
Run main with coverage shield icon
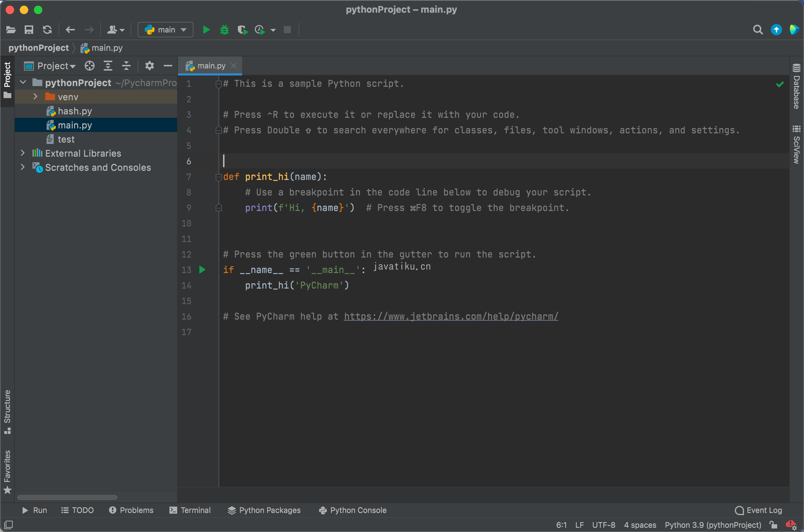(242, 30)
